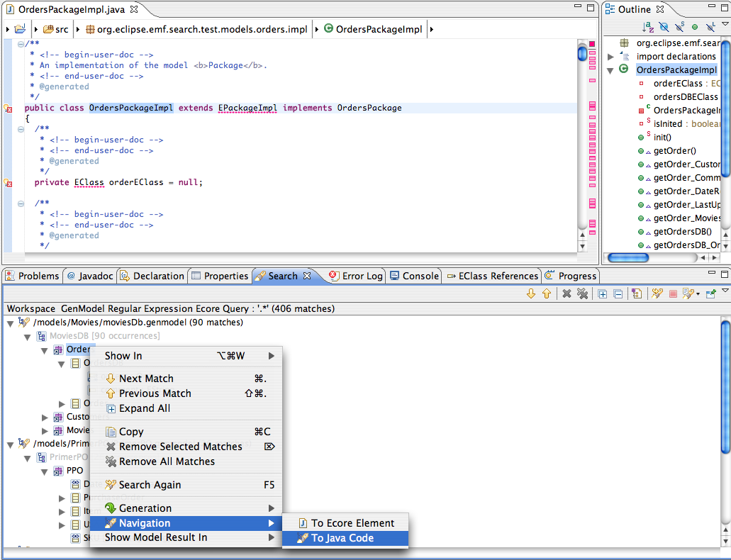Toggle Hide Static Fields and Methods
This screenshot has width=731, height=560.
(x=680, y=27)
